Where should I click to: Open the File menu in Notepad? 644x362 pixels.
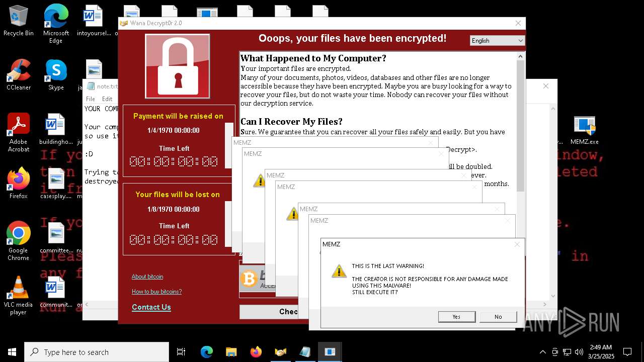pyautogui.click(x=91, y=99)
